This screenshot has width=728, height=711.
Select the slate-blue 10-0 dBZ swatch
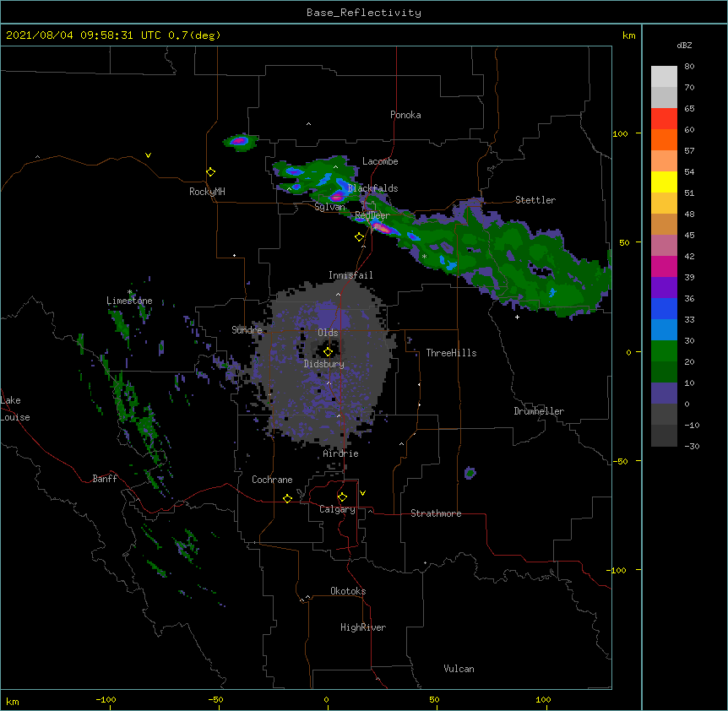pos(664,393)
